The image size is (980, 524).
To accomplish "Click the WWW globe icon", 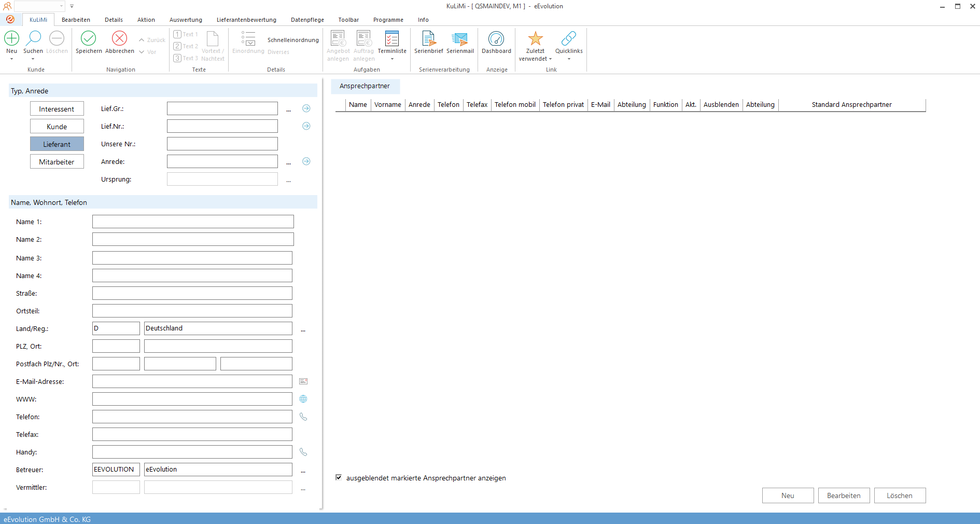I will 303,399.
